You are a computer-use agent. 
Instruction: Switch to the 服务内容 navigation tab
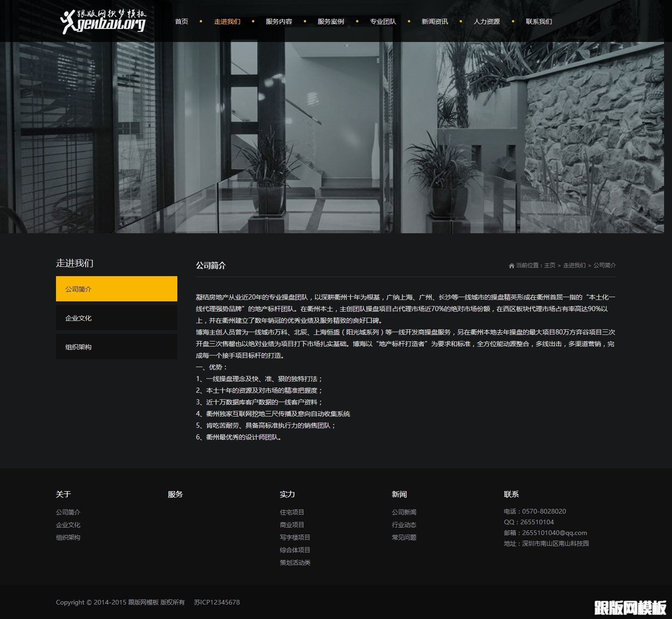click(278, 21)
